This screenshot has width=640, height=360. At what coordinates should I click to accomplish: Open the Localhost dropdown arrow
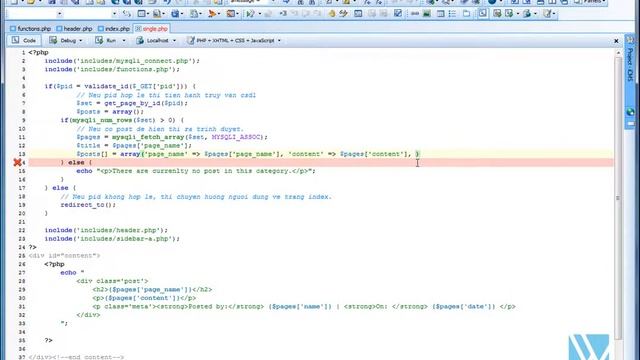(x=174, y=41)
